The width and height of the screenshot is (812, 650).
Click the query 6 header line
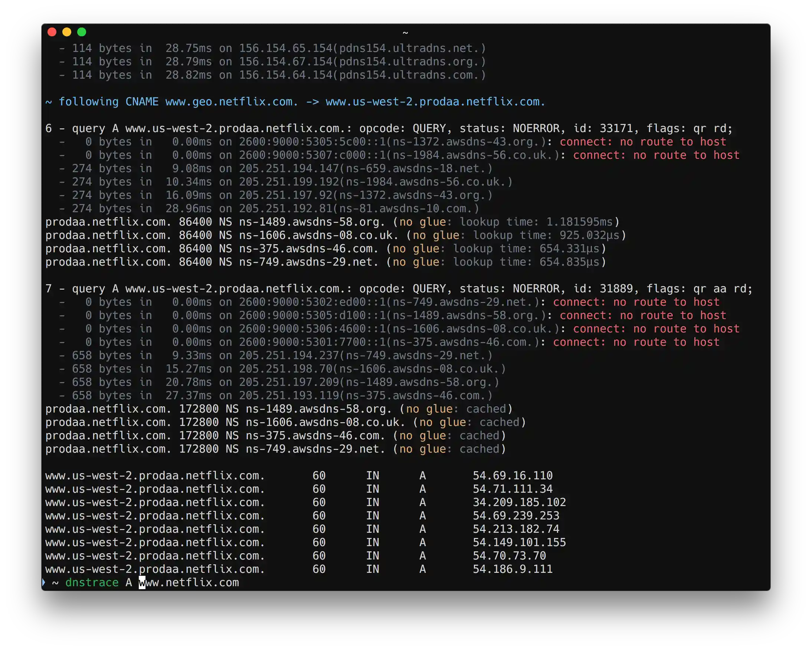[389, 128]
